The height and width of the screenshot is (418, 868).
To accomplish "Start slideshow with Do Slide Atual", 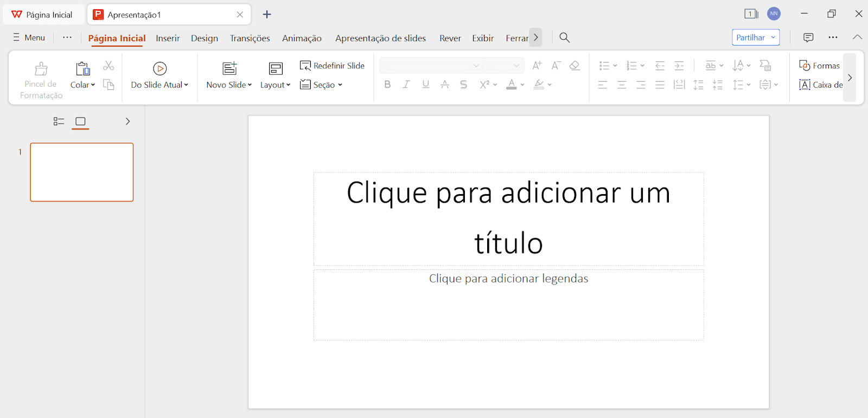I will [159, 69].
